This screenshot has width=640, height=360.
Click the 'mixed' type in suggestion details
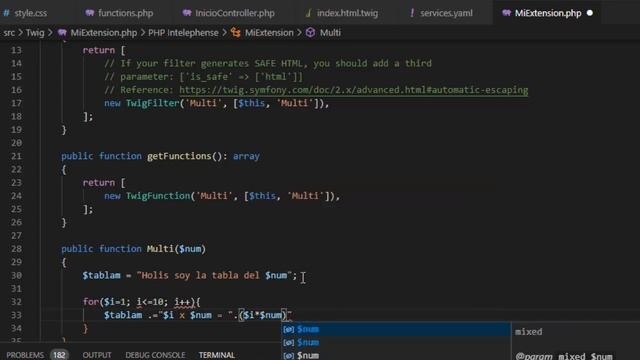(529, 332)
